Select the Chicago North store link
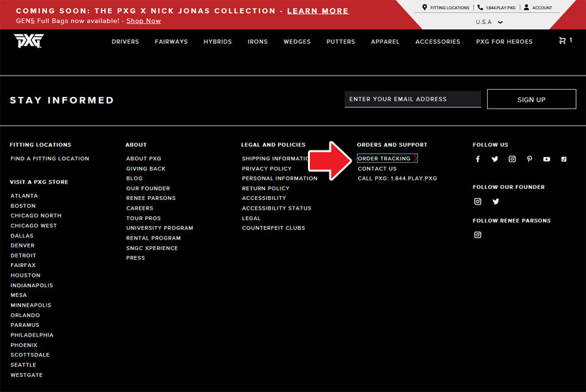This screenshot has height=392, width=586. click(36, 216)
